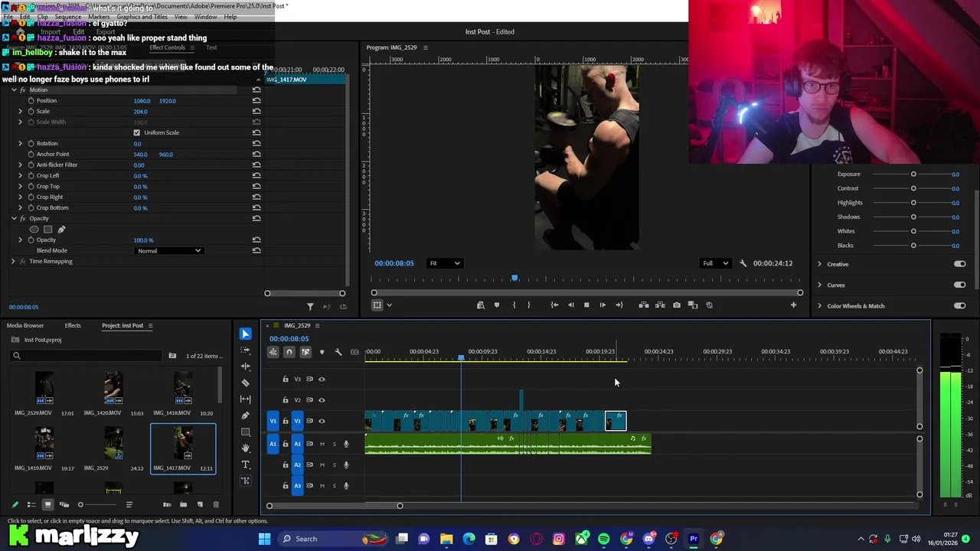The height and width of the screenshot is (551, 980).
Task: Reset the Position parameter
Action: [256, 101]
